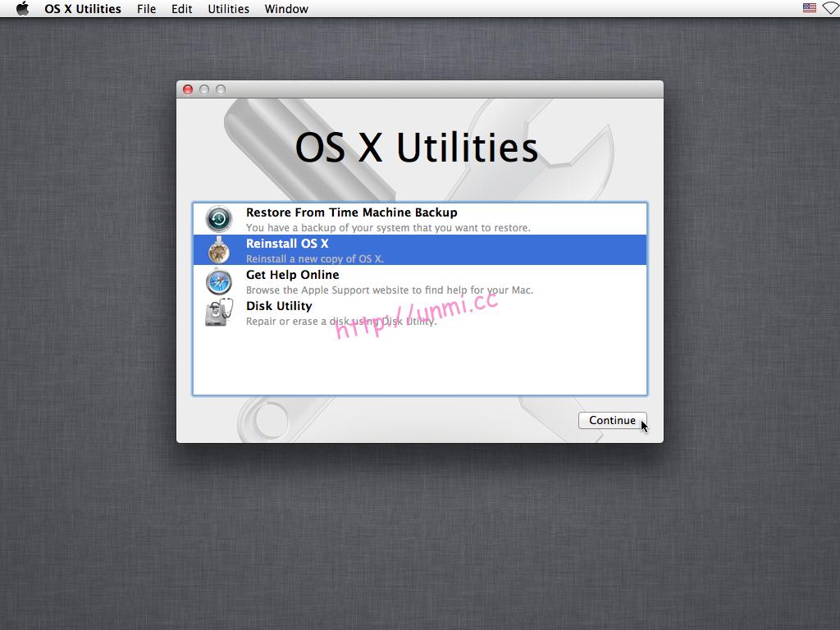Click the Continue button

pyautogui.click(x=612, y=420)
